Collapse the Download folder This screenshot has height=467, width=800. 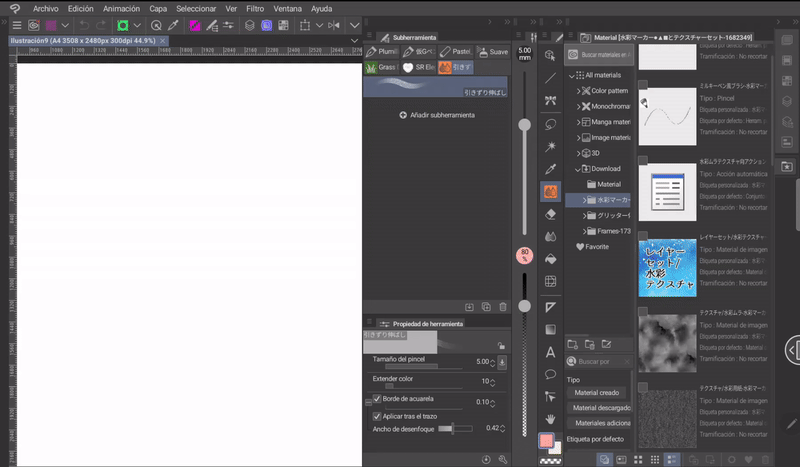tap(578, 169)
